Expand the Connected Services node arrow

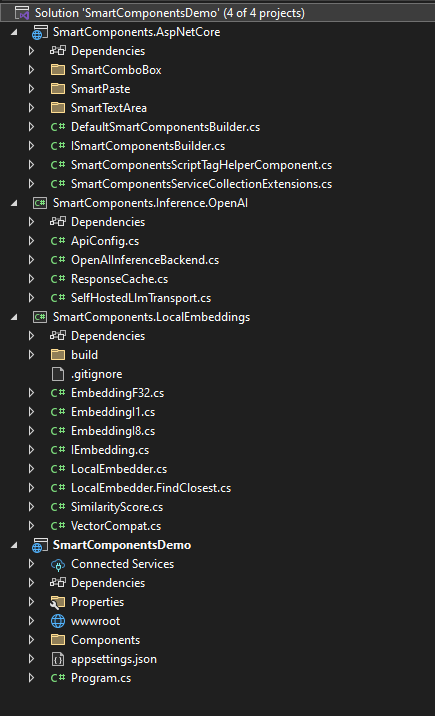[31, 564]
